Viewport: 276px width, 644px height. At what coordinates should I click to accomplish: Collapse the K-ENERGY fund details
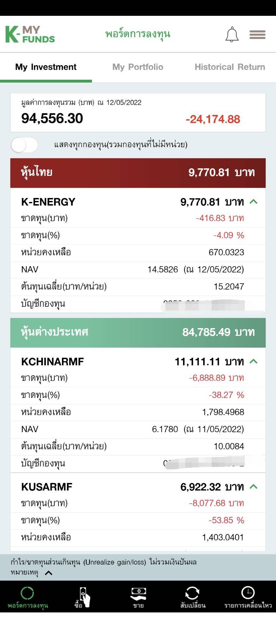coord(253,202)
